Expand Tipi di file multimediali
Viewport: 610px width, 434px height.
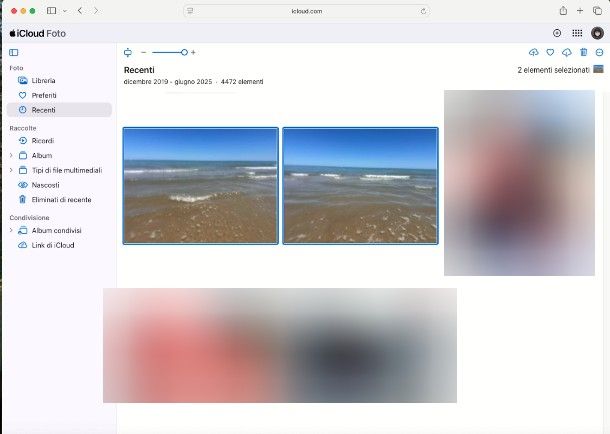[11, 170]
